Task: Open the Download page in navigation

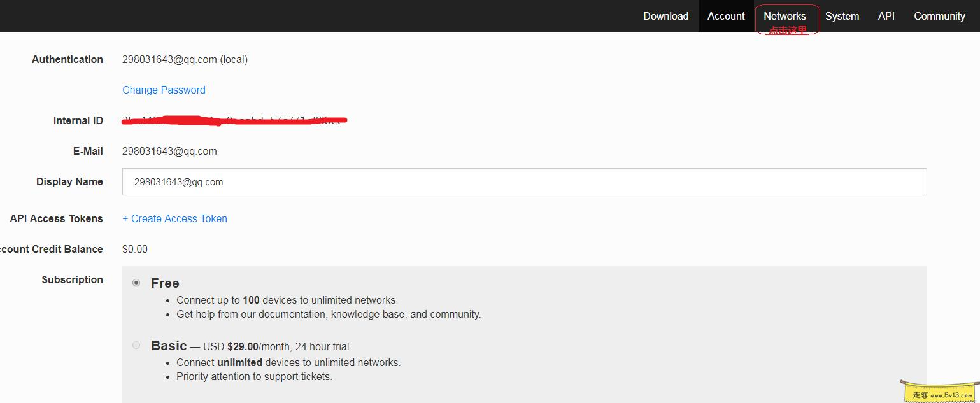Action: 665,16
